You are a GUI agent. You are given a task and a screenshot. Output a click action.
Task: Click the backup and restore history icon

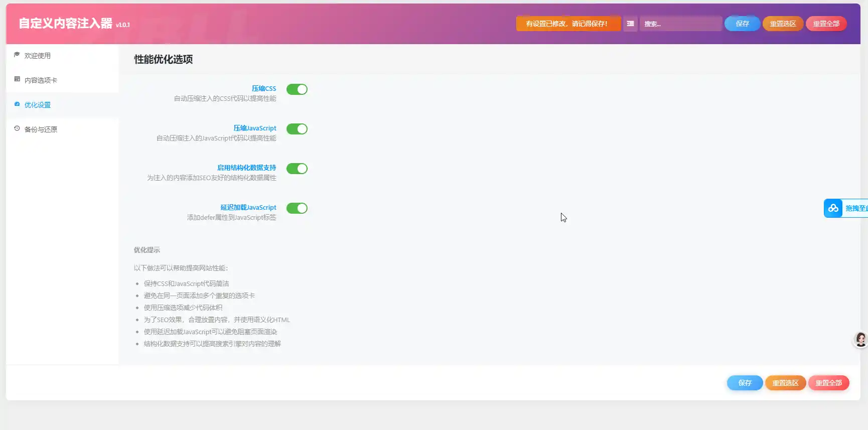(x=17, y=128)
